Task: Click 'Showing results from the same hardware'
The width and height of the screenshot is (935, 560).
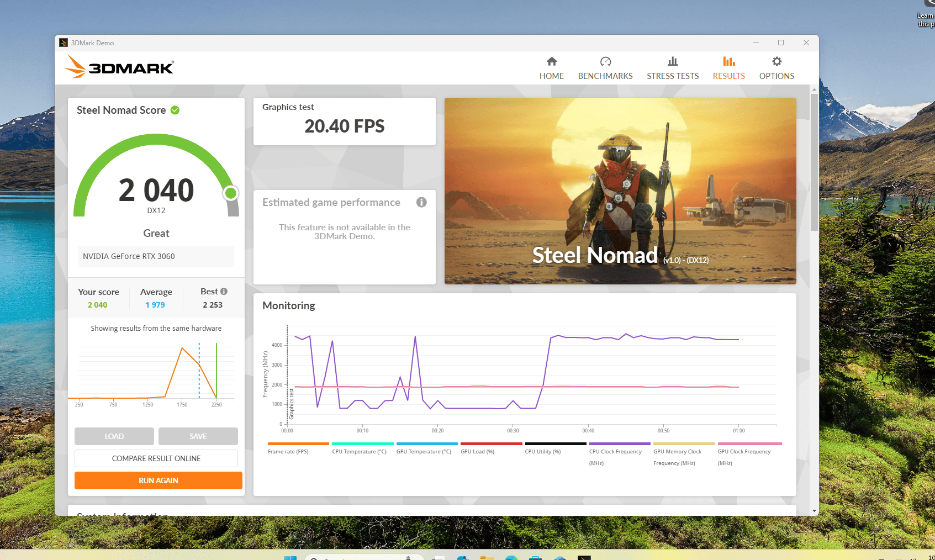Action: click(x=156, y=328)
